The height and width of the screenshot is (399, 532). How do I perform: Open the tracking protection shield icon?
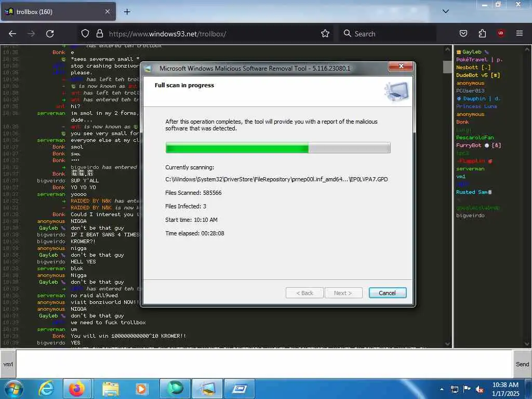coord(85,33)
